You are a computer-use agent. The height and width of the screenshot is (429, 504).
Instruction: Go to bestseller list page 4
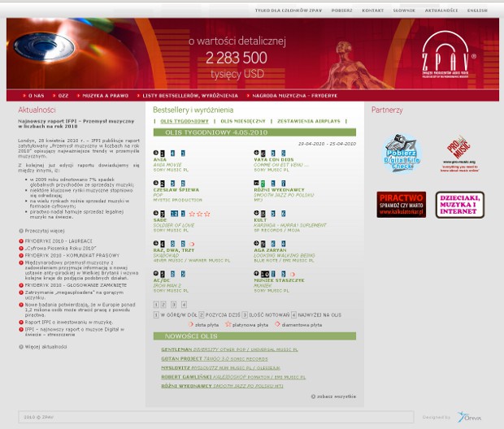184,305
